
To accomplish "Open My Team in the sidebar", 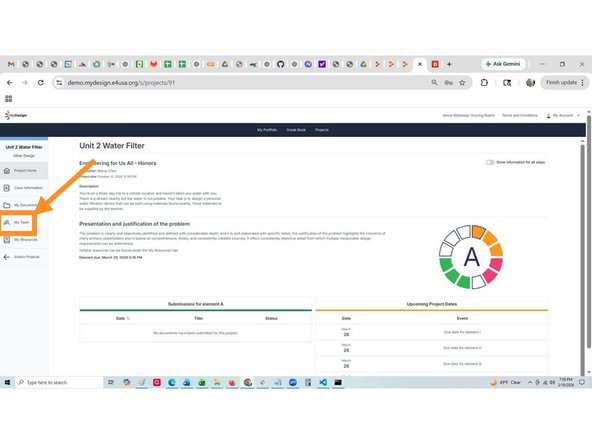I will (18, 222).
